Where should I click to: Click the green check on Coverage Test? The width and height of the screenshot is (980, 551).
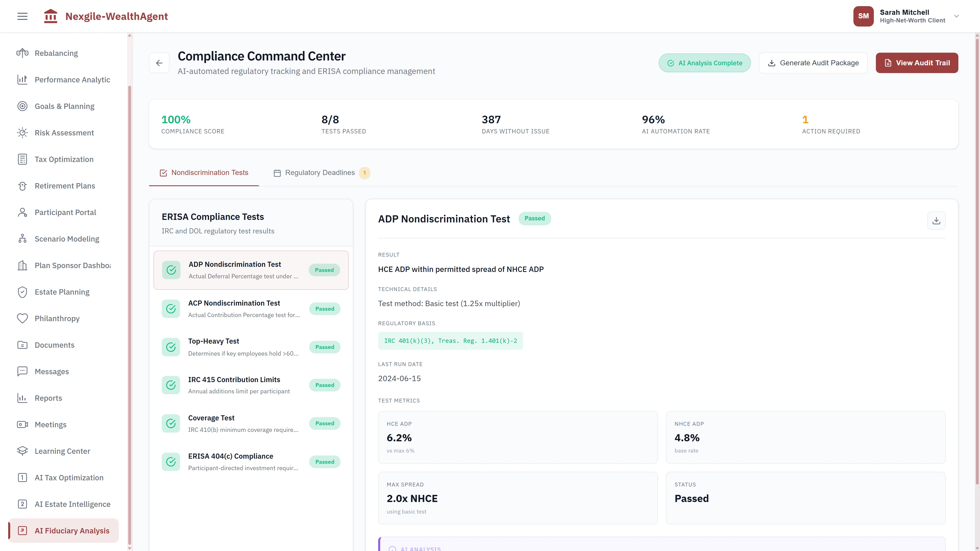point(171,423)
